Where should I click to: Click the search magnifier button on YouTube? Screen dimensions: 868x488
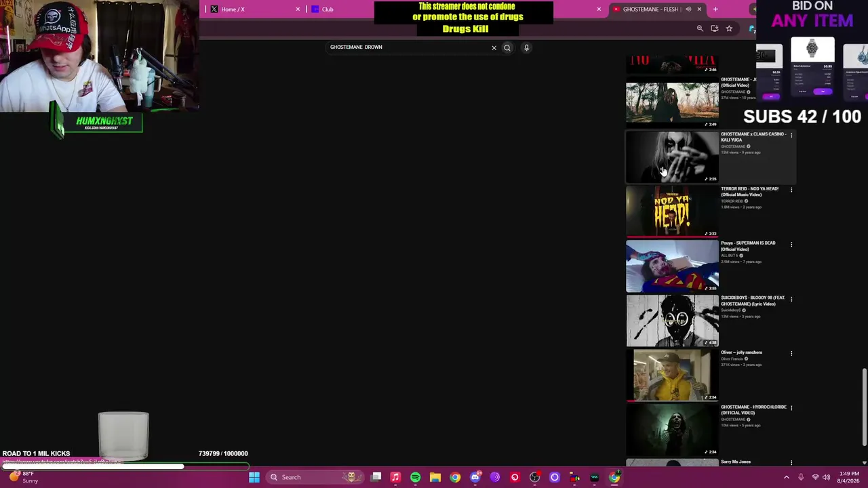507,47
